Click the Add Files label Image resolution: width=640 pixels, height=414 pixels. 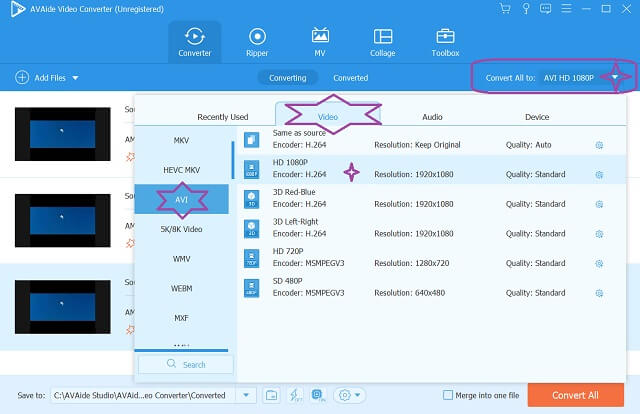tap(50, 78)
